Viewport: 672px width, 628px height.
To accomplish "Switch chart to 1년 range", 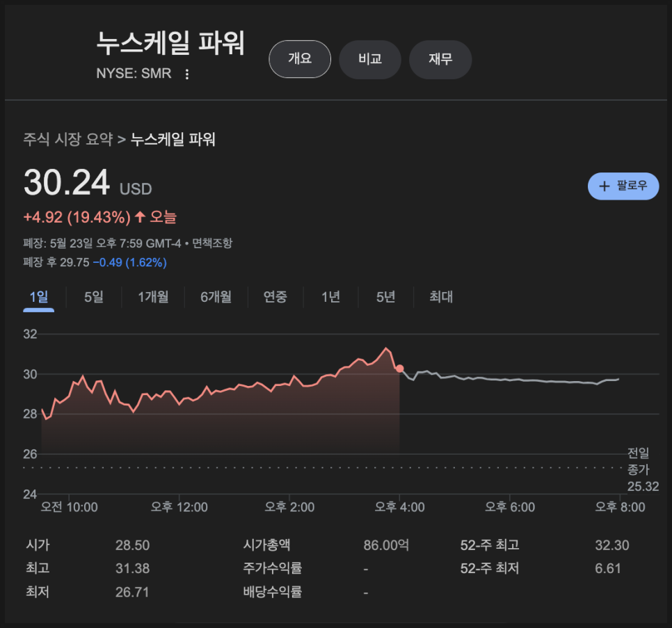I will tap(330, 297).
